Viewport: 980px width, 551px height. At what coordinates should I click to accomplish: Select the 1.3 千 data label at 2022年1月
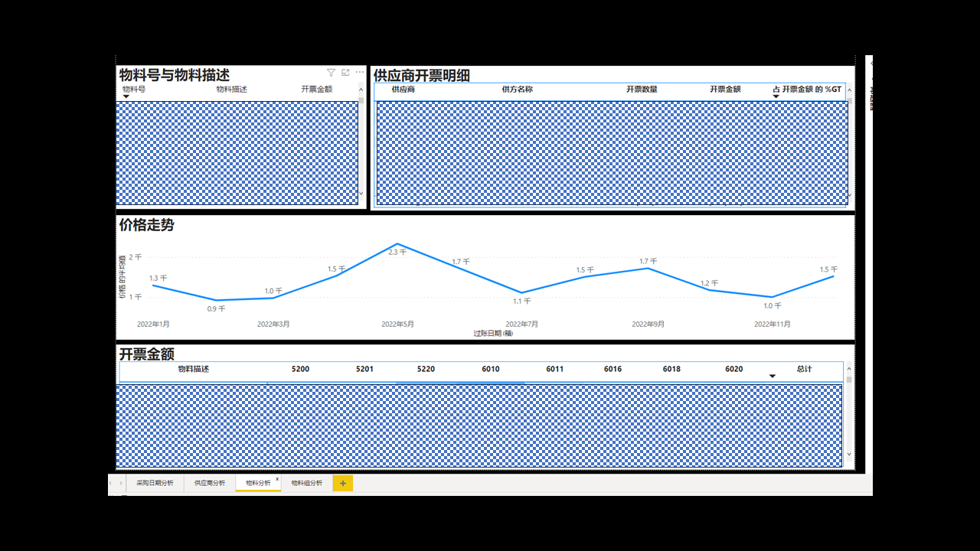click(158, 279)
